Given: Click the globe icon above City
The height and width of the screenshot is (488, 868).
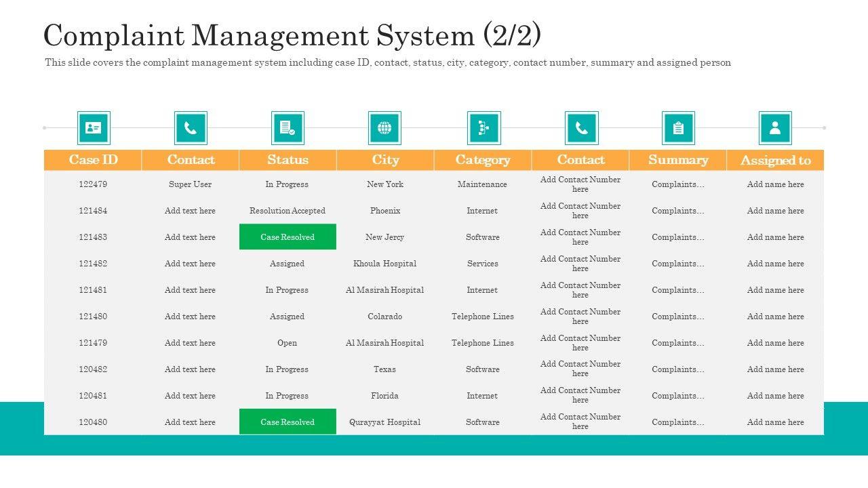Looking at the screenshot, I should click(384, 128).
